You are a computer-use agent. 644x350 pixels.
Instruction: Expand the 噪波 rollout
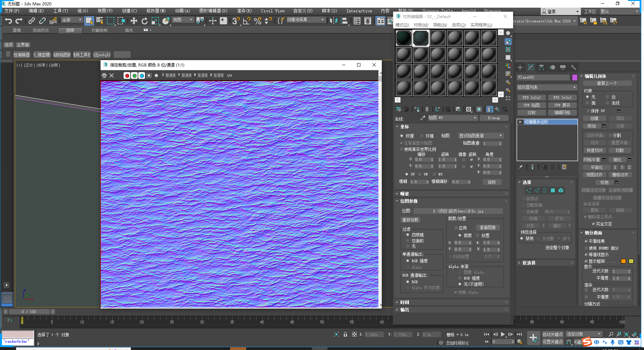click(452, 194)
